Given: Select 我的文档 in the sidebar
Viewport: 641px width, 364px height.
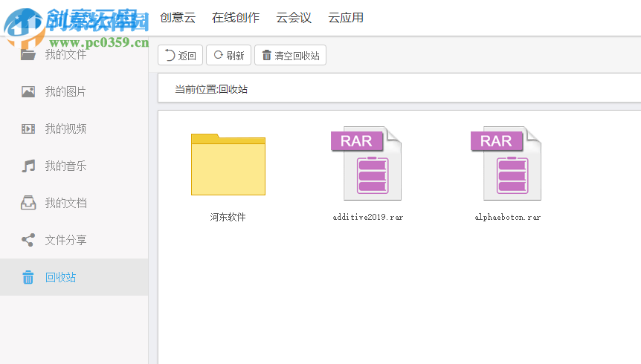Looking at the screenshot, I should (65, 203).
